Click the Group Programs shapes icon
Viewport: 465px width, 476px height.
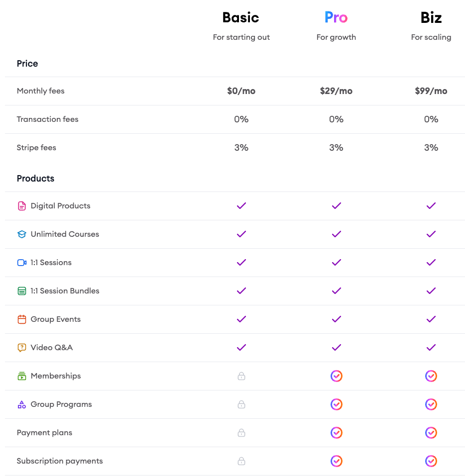pyautogui.click(x=22, y=404)
